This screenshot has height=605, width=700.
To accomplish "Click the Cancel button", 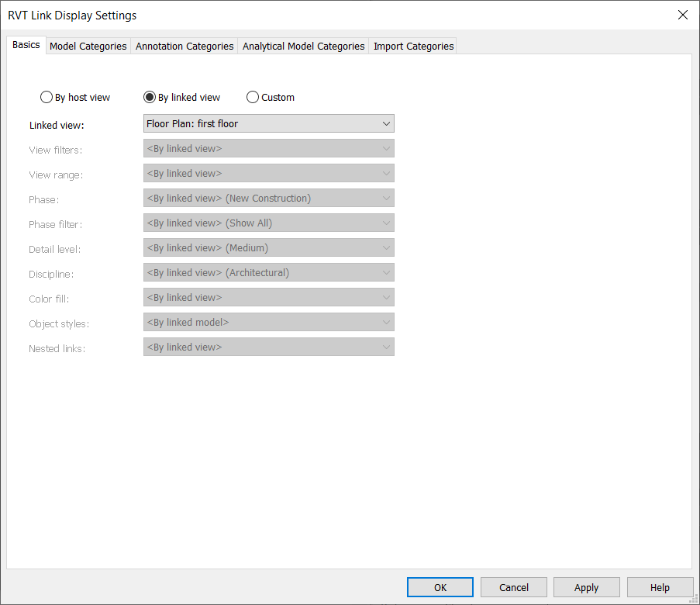I will click(x=514, y=587).
